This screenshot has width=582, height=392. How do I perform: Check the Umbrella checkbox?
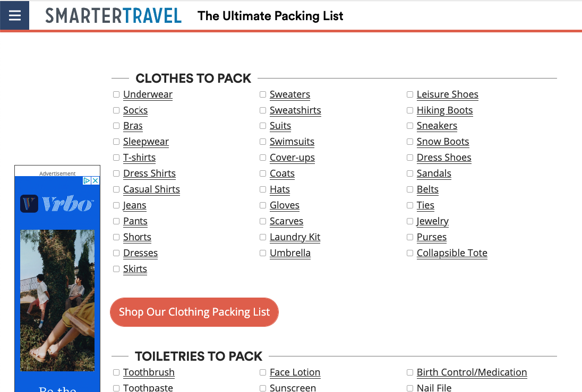click(263, 253)
